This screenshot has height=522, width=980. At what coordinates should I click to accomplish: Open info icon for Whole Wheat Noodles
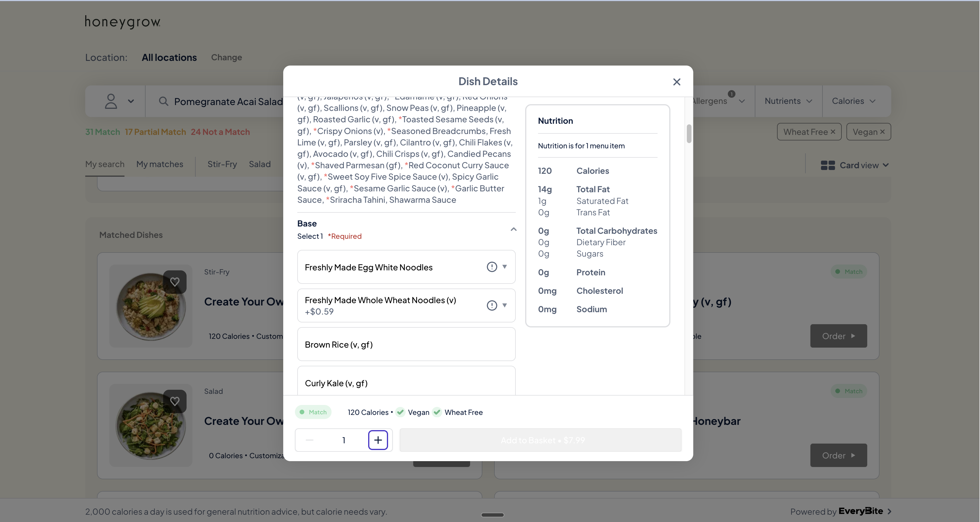pos(491,305)
